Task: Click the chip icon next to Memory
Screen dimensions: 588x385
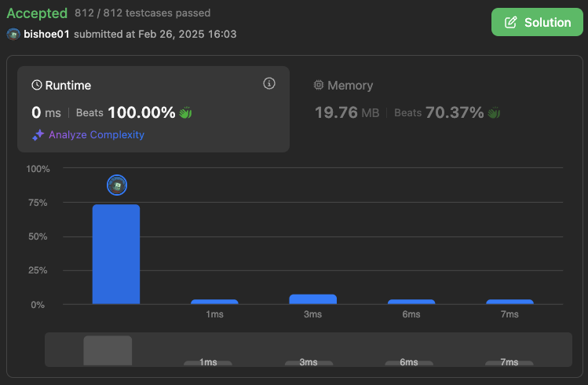Action: tap(319, 85)
